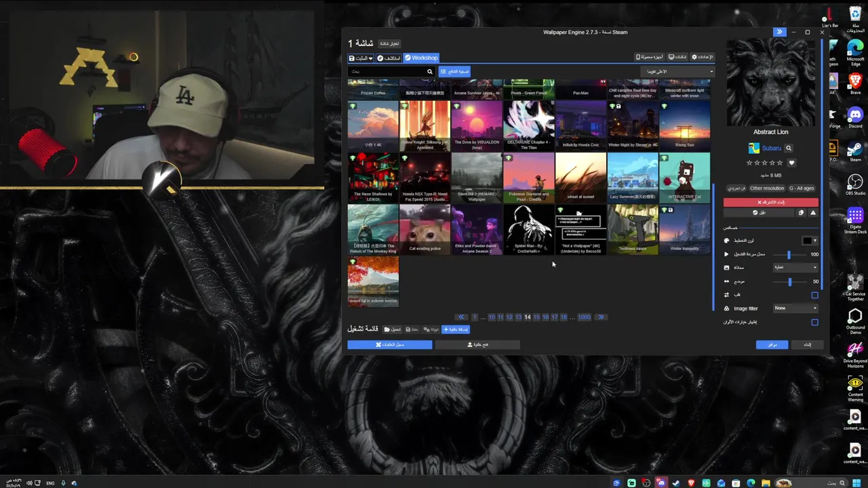Viewport: 868px width, 488px height.
Task: Go to page 18
Action: coord(563,317)
